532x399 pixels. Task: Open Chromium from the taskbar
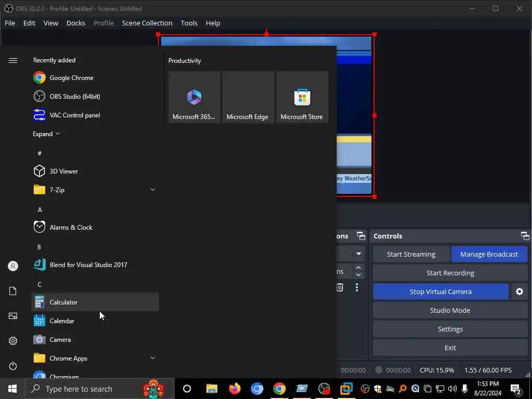coord(257,389)
